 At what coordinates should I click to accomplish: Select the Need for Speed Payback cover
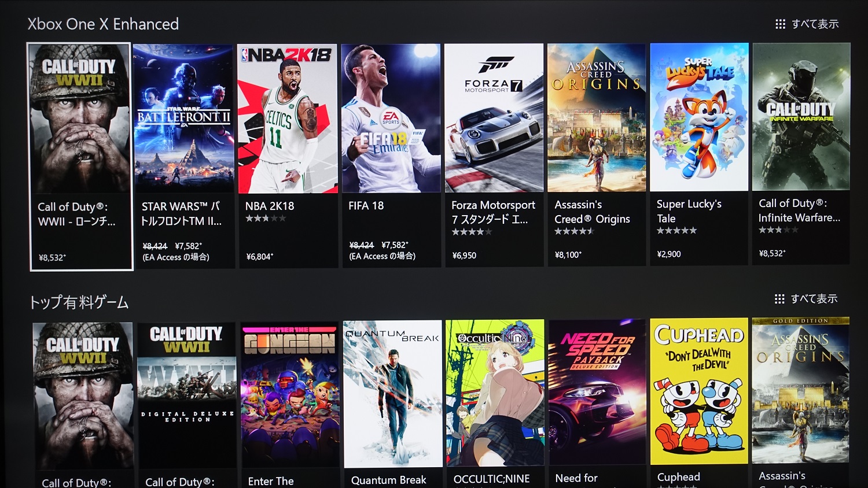click(597, 391)
